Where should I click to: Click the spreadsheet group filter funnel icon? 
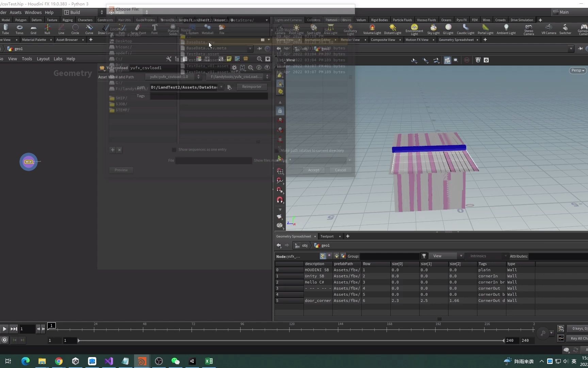coord(424,256)
